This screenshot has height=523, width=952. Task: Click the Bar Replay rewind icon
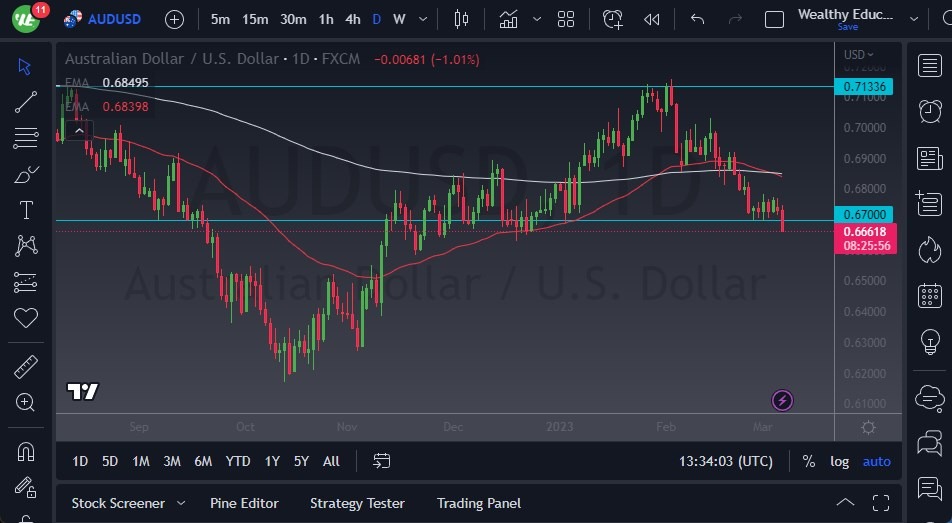click(x=652, y=19)
